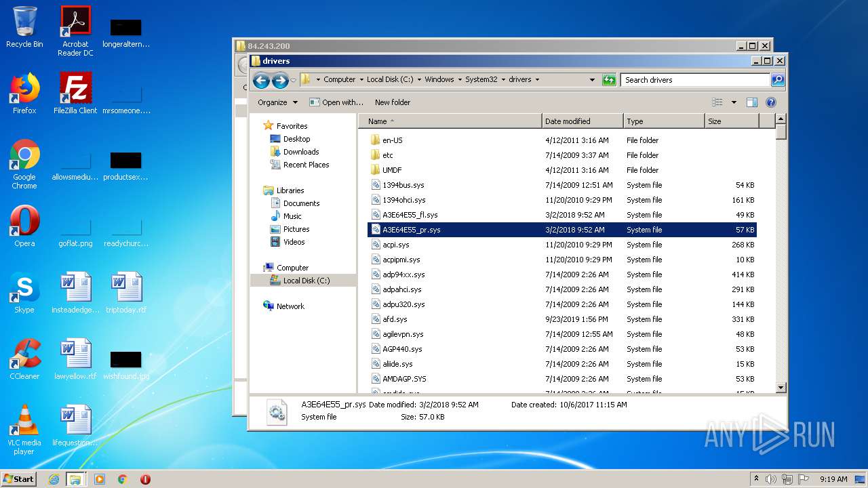Click System32 breadcrumb segment
Viewport: 868px width, 488px height.
coord(481,79)
